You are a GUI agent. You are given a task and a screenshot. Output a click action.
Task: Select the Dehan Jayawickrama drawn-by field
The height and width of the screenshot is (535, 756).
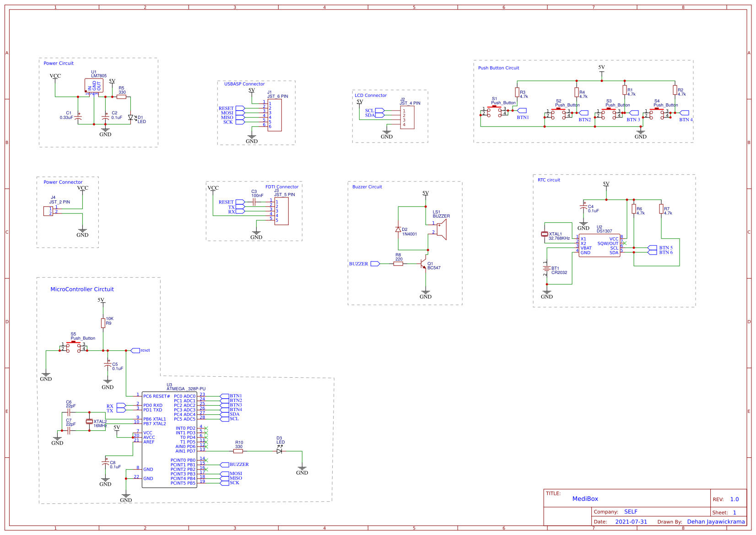[x=716, y=522]
